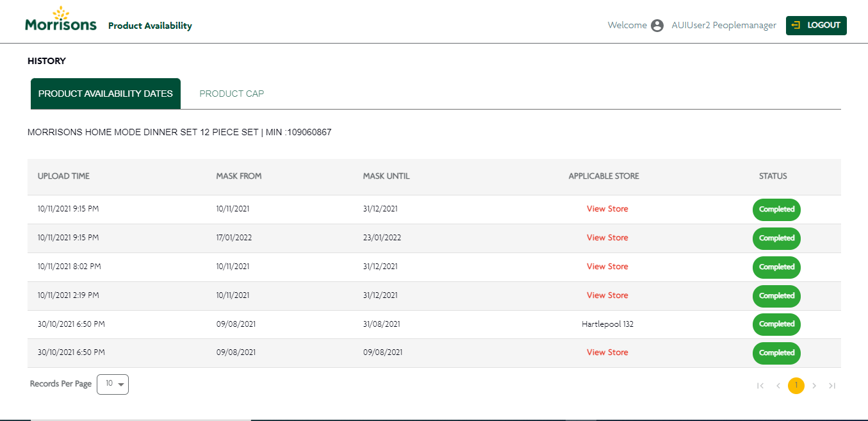868x421 pixels.
Task: Click the 17/01/2022 mask from date
Action: pos(234,238)
